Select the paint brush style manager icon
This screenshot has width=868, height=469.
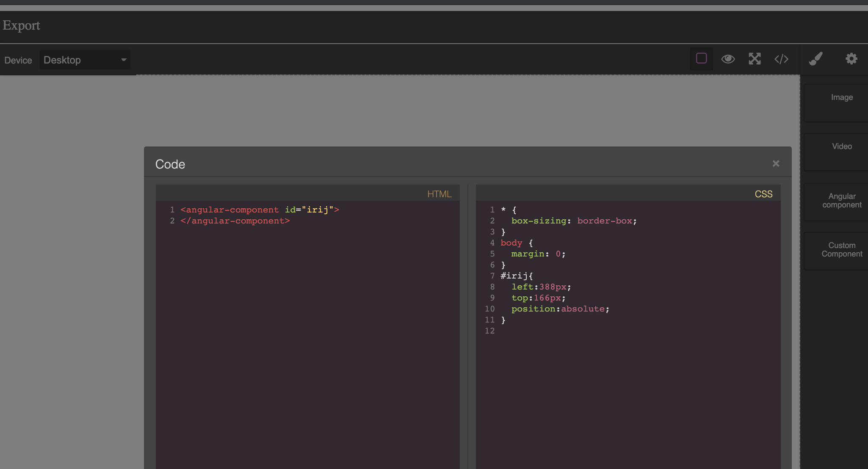pos(815,59)
